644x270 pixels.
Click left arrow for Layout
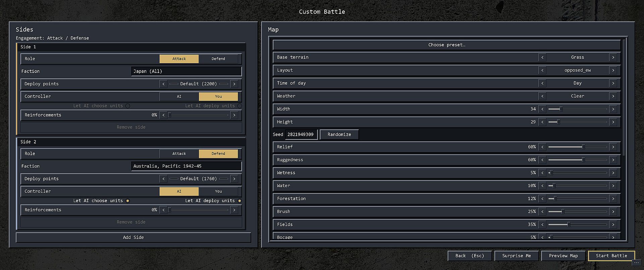[542, 70]
